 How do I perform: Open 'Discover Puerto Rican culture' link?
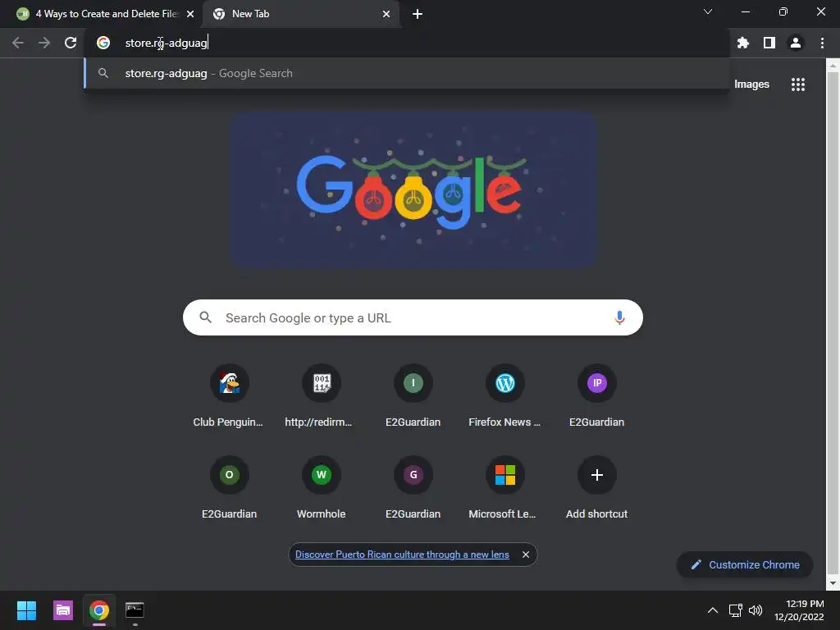402,555
